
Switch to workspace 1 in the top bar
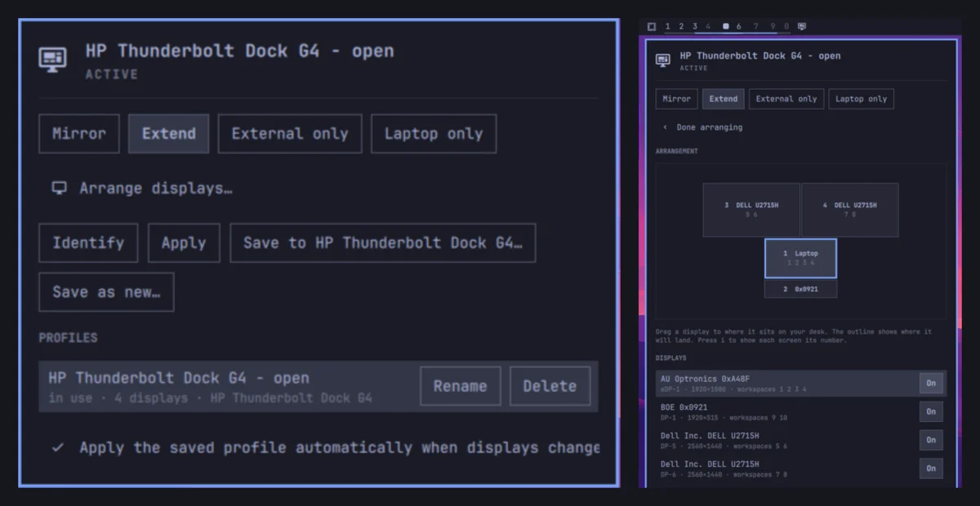point(667,26)
